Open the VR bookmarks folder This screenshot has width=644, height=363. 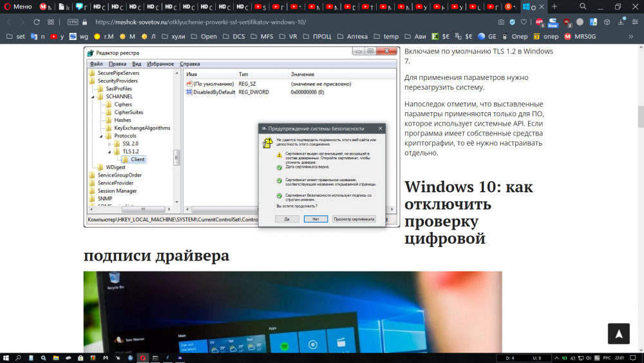click(288, 37)
